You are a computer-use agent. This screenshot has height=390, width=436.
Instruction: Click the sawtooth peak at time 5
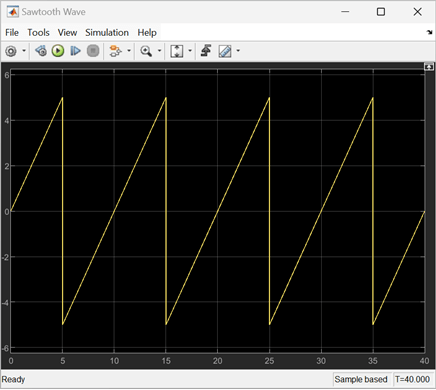(62, 98)
